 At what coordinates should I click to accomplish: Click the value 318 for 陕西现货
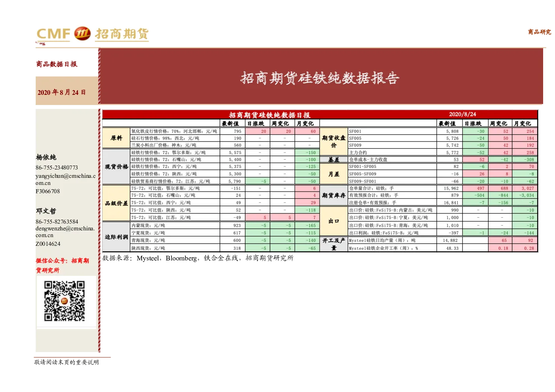click(237, 248)
